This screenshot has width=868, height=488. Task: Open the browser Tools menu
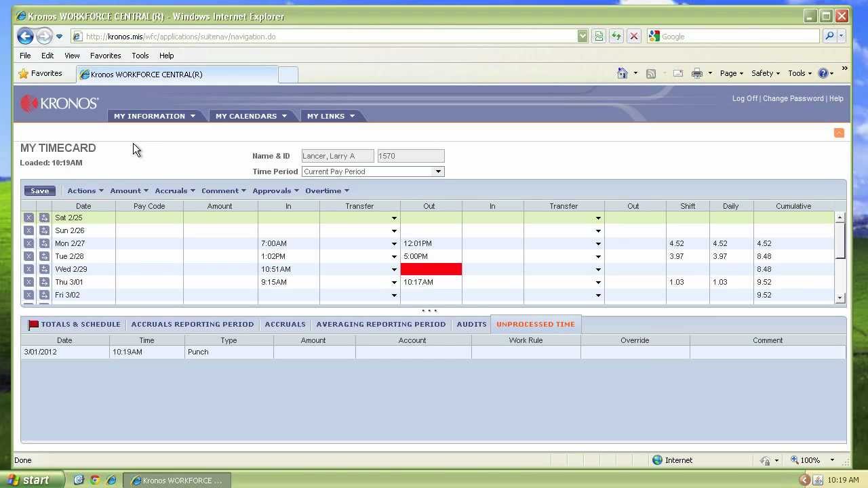click(x=140, y=56)
